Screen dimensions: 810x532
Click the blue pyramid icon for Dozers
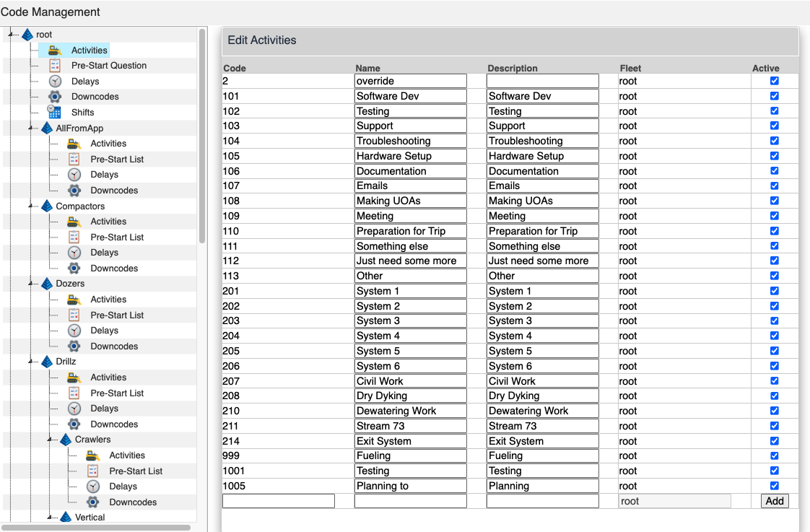pos(47,283)
